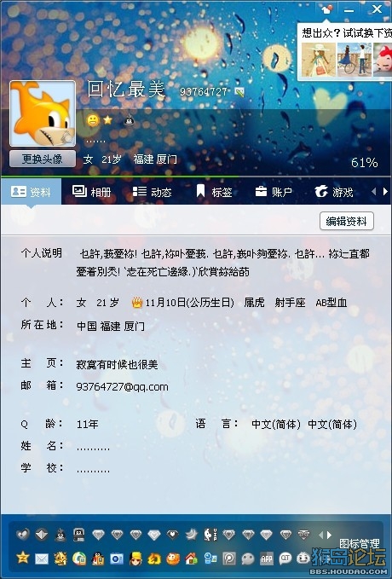Open the gray APP icon

pos(267,559)
